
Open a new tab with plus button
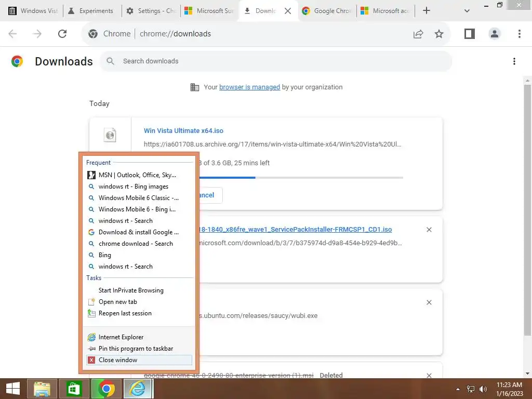(x=427, y=10)
